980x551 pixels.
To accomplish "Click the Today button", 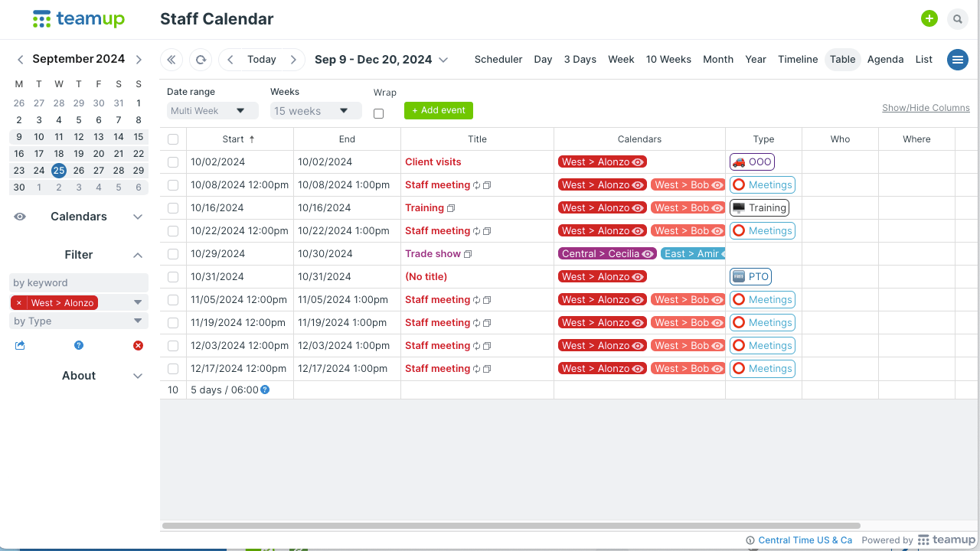I will (x=262, y=60).
